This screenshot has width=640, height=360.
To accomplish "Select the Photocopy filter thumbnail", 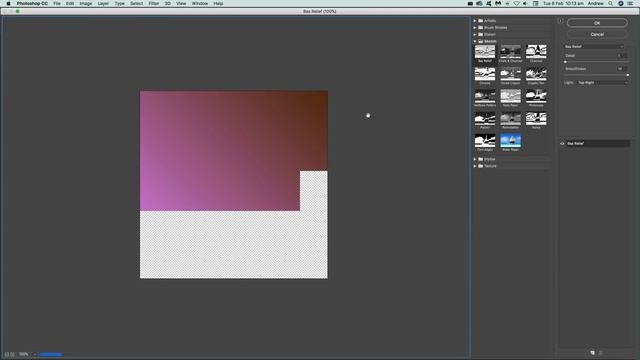I will click(536, 96).
